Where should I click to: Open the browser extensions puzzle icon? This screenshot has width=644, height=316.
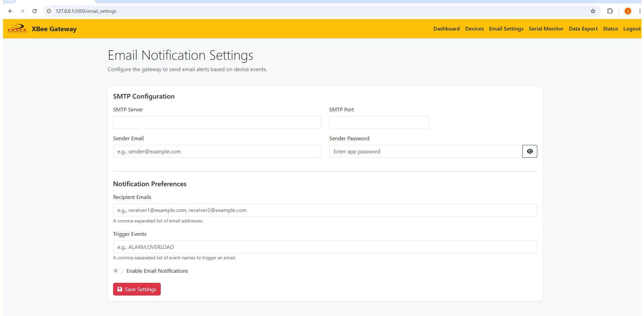610,11
